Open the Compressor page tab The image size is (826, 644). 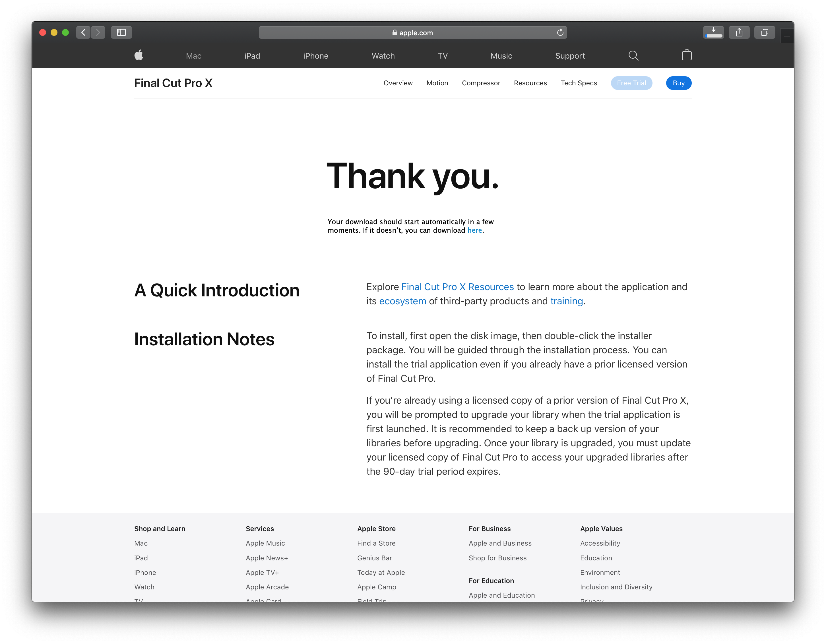click(x=481, y=83)
